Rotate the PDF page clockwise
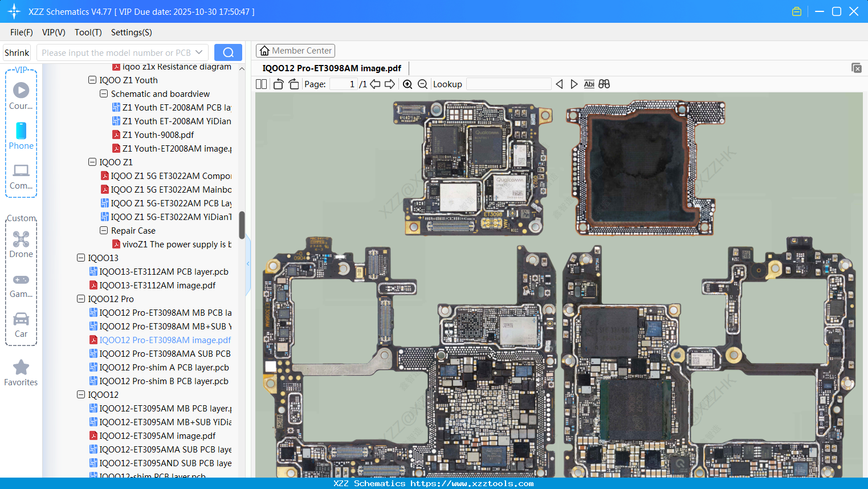Viewport: 868px width, 489px height. [x=294, y=84]
